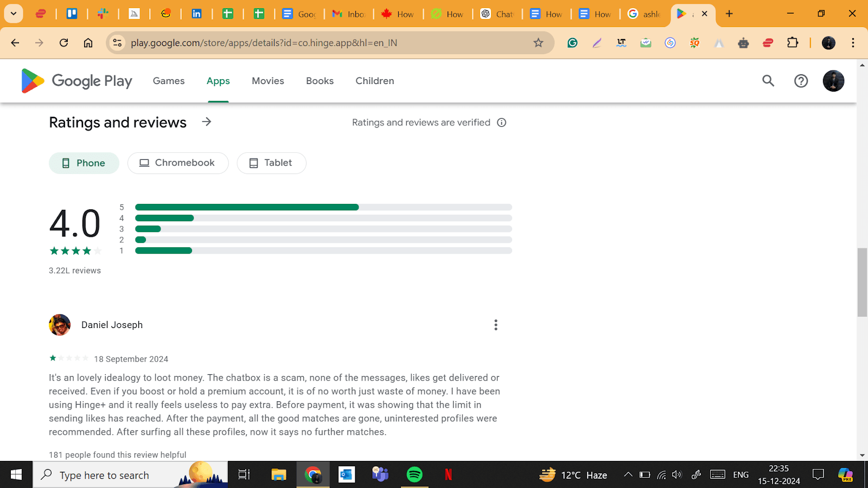The width and height of the screenshot is (868, 488).
Task: Click the Ratings and reviews heading
Action: [x=118, y=123]
